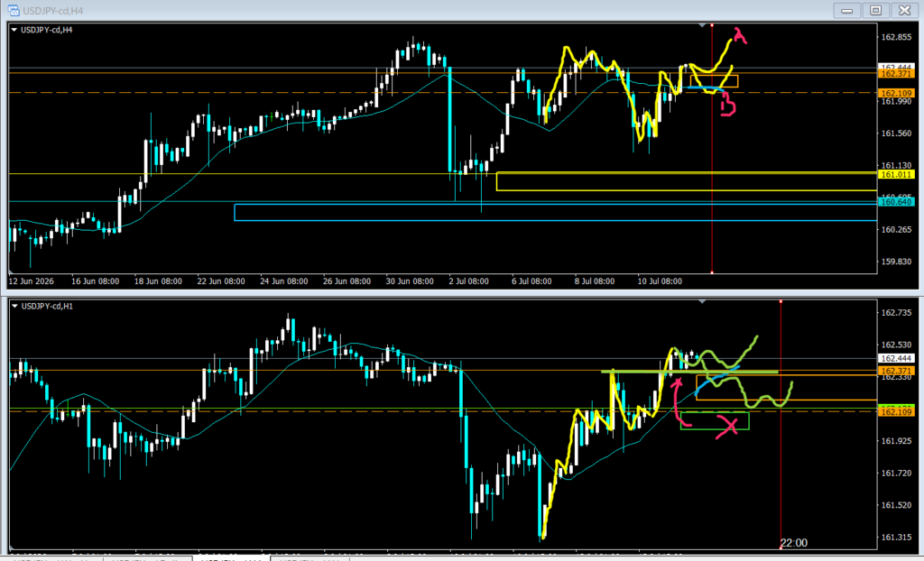Click 162.855 on the H4 price scale
924x561 pixels.
click(x=896, y=37)
